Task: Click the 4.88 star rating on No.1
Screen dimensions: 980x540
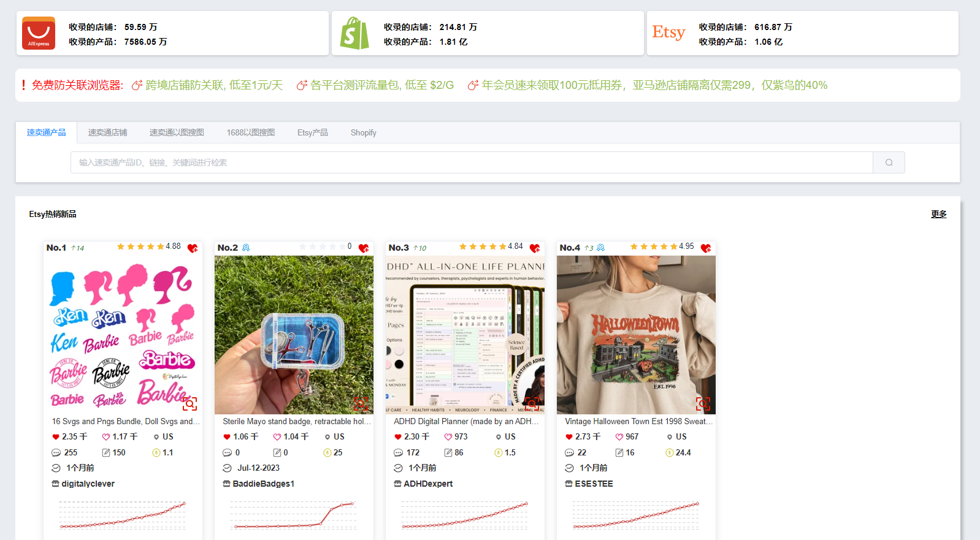Action: [148, 246]
